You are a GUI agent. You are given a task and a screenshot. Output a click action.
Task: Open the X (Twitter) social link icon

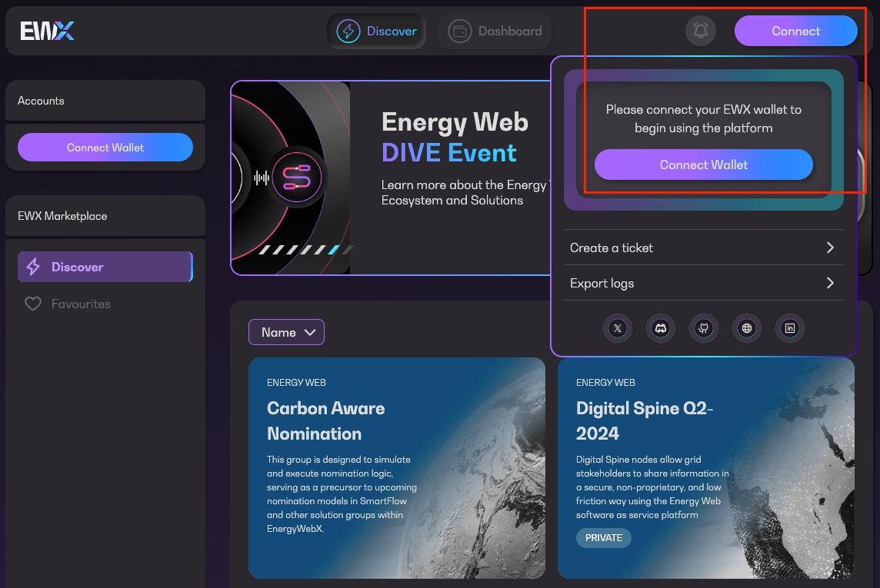click(x=618, y=328)
